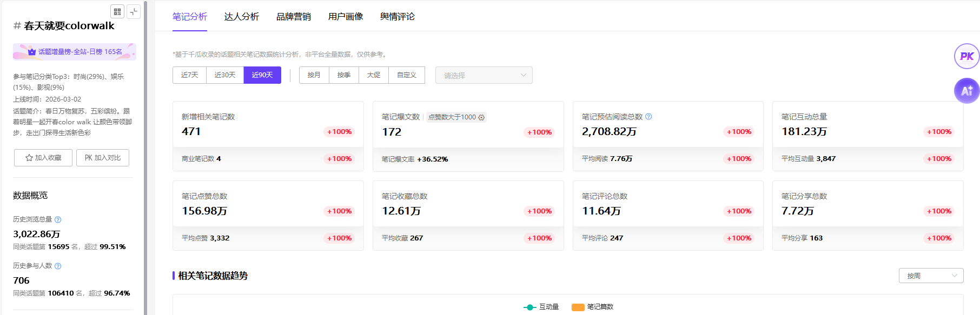This screenshot has height=315, width=980.
Task: Click help icon beside 笔记预估阅读总数
Action: (648, 117)
